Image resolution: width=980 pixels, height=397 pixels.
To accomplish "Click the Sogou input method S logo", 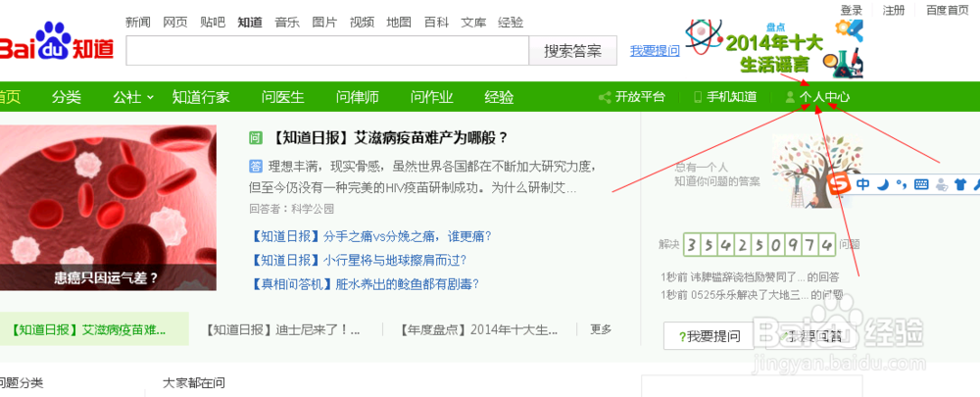I will click(840, 184).
